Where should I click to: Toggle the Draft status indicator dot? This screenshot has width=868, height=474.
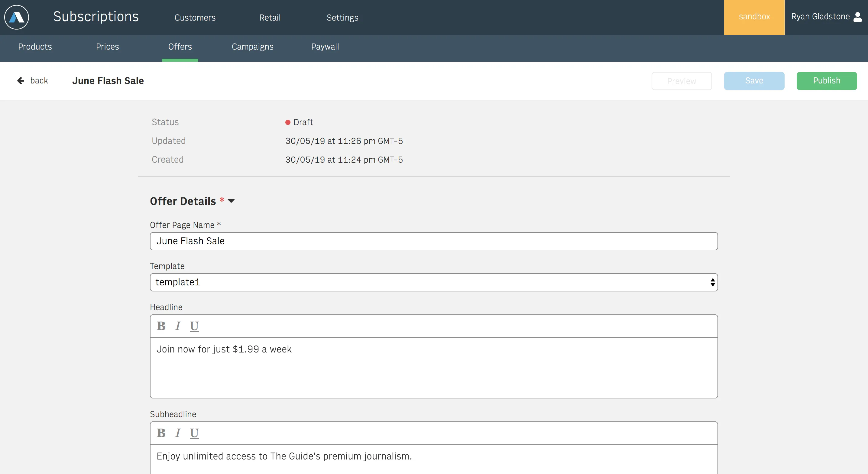[287, 122]
